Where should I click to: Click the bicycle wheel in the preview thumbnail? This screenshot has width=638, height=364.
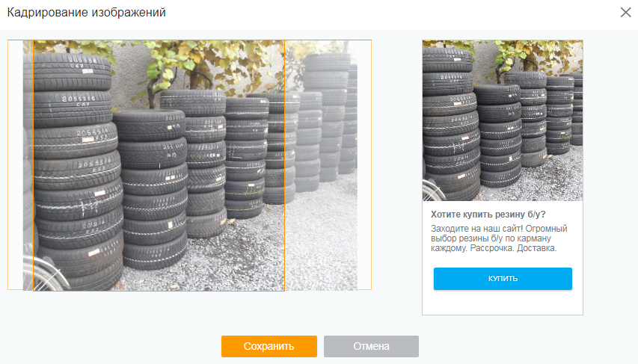(429, 191)
